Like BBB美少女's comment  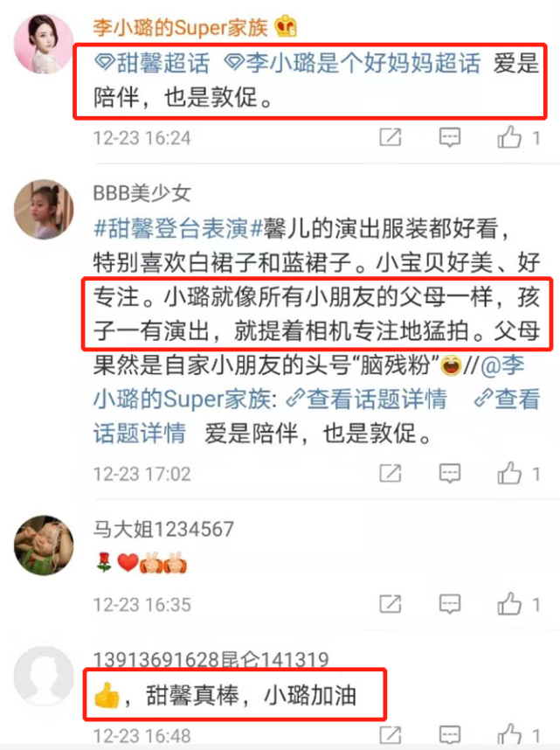pyautogui.click(x=509, y=473)
